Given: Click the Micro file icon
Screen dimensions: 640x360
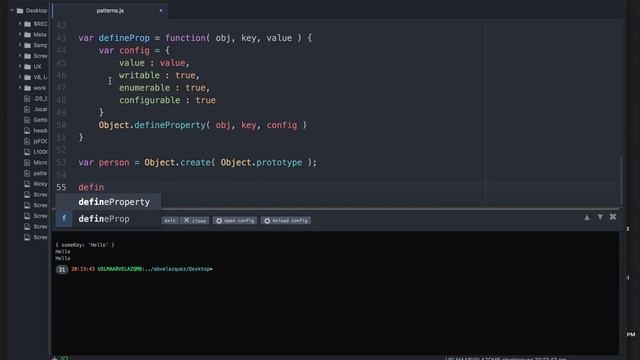Looking at the screenshot, I should pos(27,162).
